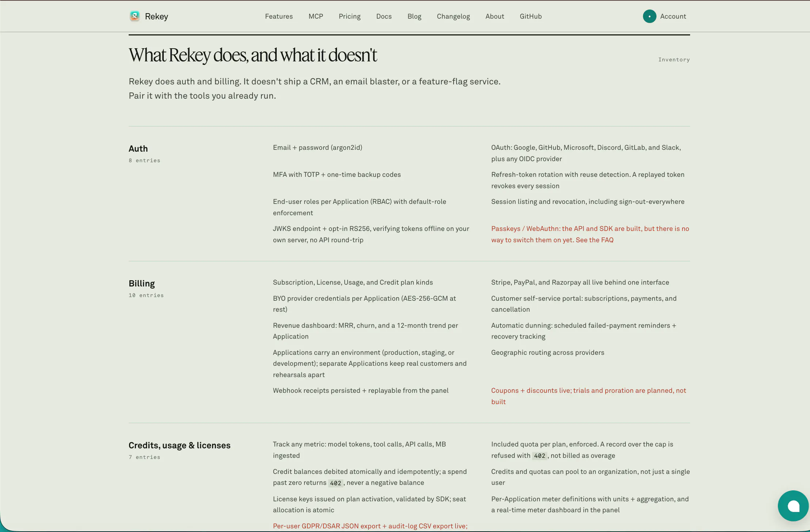Click the Applications environment entry

point(370,364)
